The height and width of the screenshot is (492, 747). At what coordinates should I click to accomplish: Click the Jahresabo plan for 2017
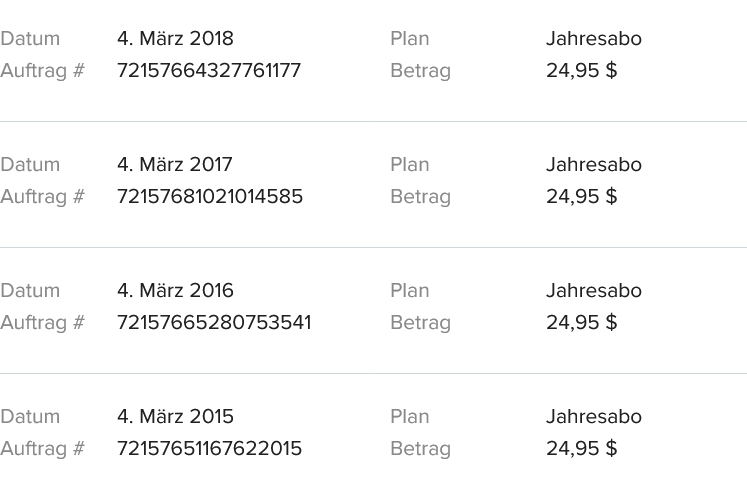(594, 165)
